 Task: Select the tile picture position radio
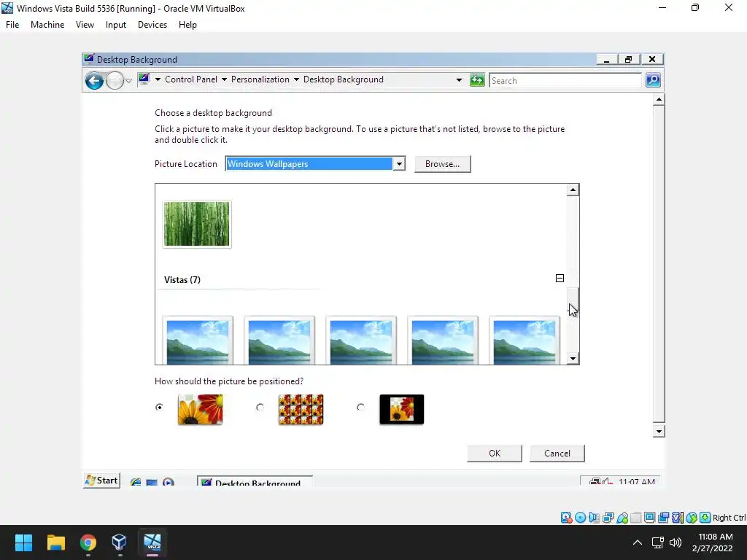point(260,407)
